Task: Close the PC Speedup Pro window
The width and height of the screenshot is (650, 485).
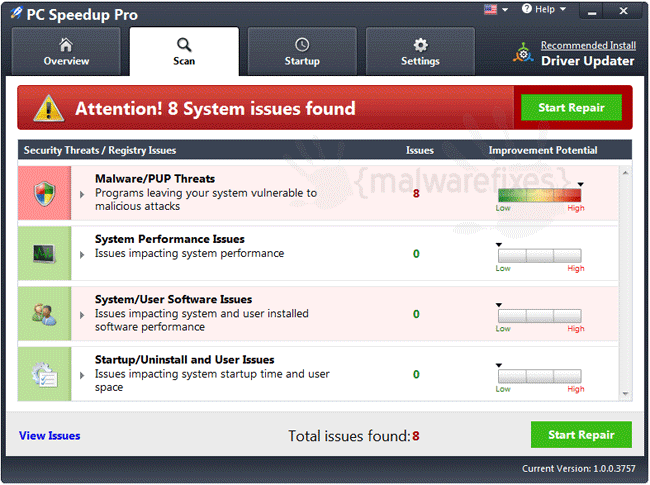Action: coord(623,11)
